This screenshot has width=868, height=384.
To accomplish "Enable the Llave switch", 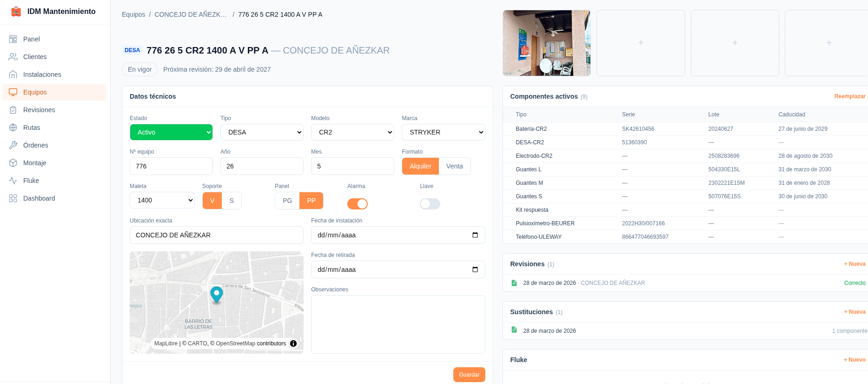I will [x=430, y=204].
